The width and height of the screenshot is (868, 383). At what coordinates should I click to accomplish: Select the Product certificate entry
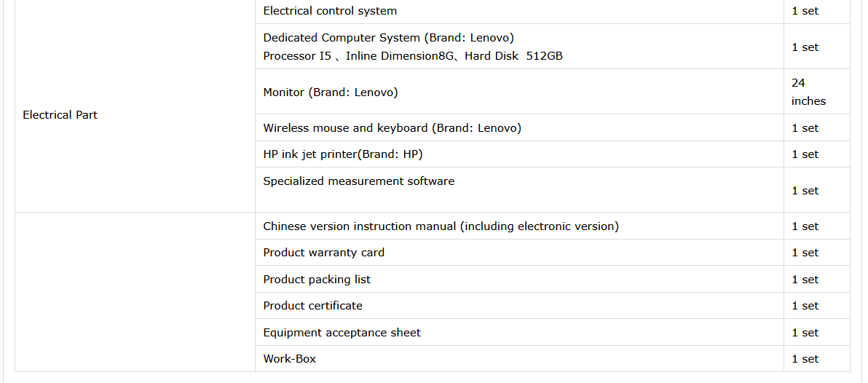point(312,306)
